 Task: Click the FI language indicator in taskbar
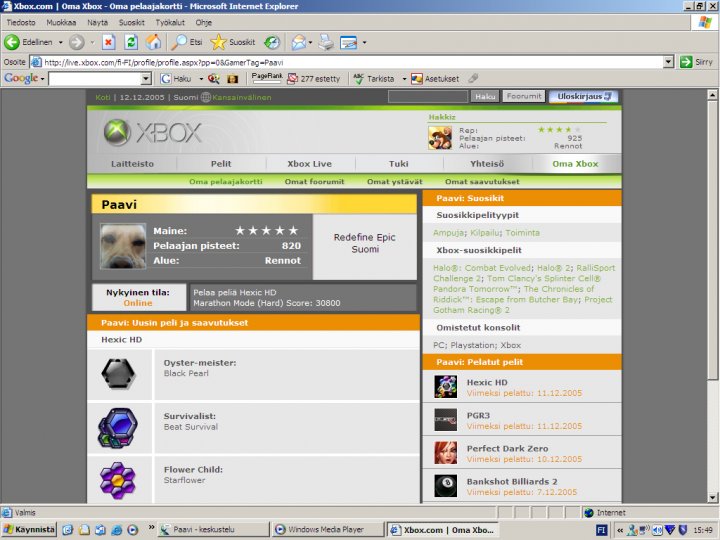pos(601,530)
